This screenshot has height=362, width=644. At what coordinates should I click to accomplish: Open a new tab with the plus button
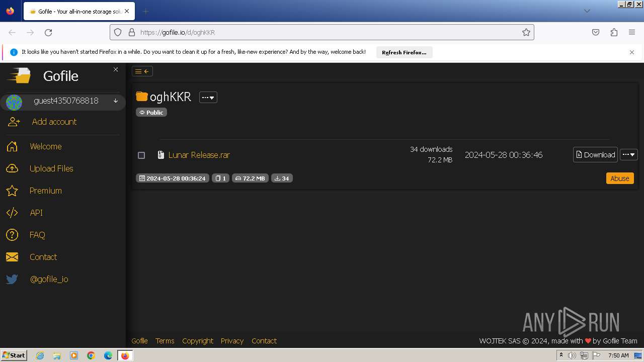[145, 11]
